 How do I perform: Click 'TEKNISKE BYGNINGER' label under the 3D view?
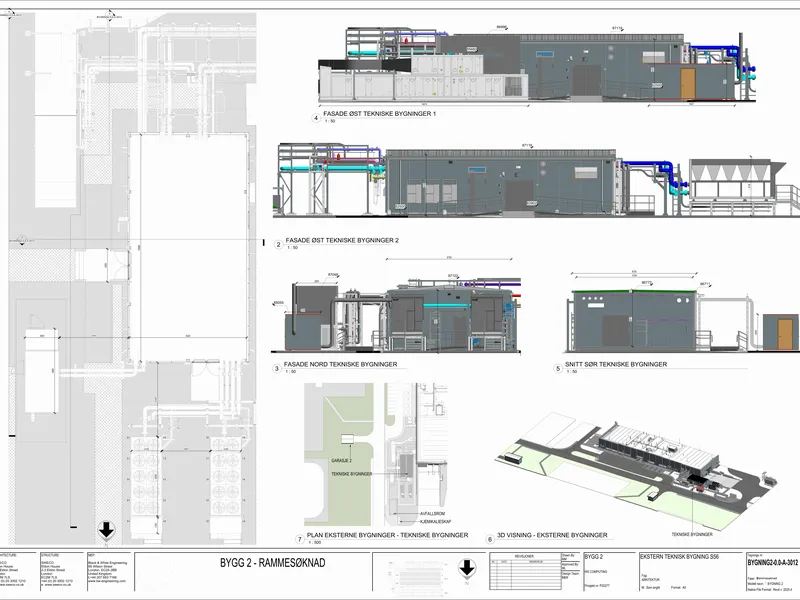(692, 534)
